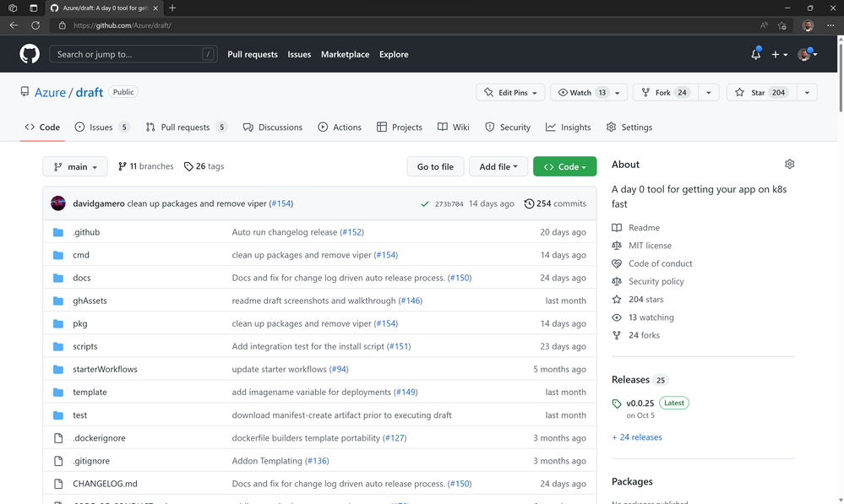The width and height of the screenshot is (844, 504).
Task: Open the Wiki tab
Action: pos(453,127)
